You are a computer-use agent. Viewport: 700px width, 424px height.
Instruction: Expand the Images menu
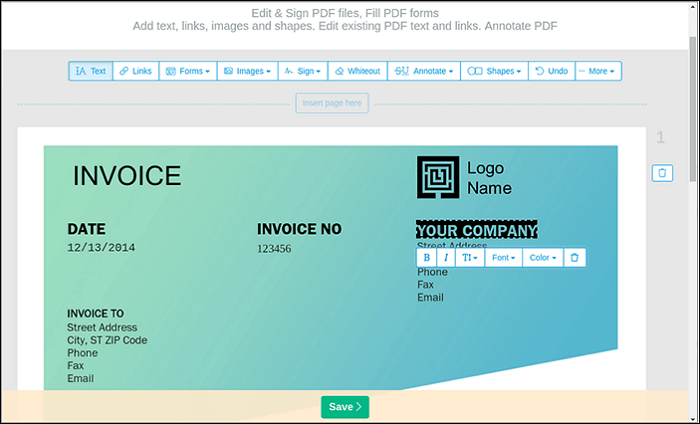247,71
